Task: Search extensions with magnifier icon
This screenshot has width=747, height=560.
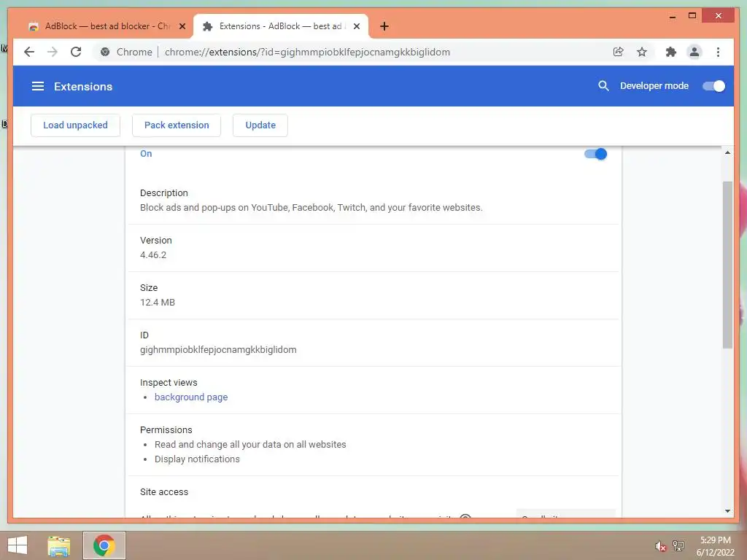Action: 603,86
